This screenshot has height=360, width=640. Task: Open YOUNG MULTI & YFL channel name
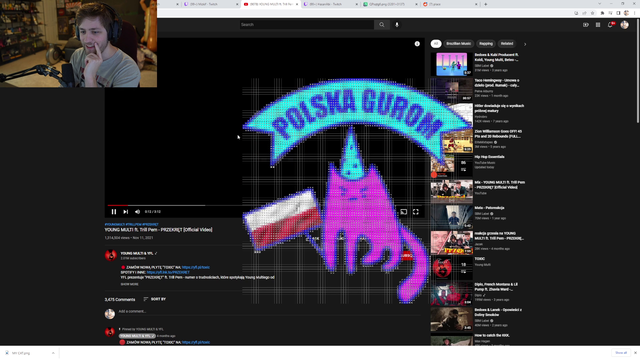click(137, 253)
